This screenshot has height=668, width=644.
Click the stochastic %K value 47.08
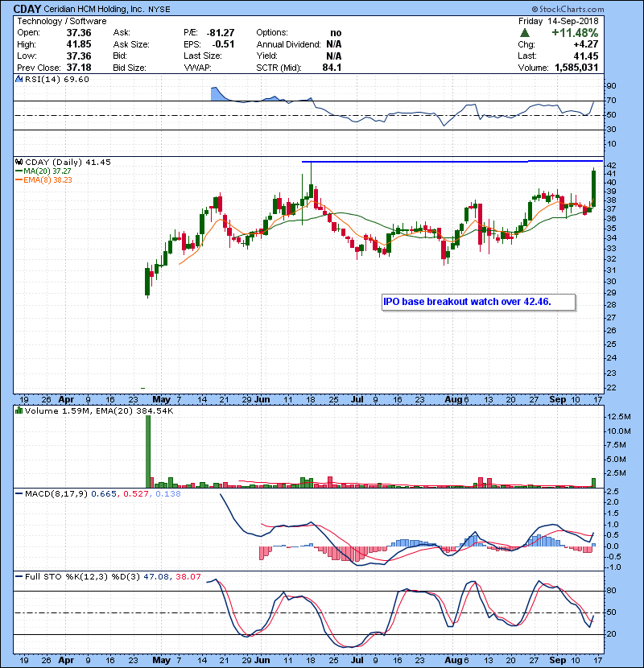157,577
